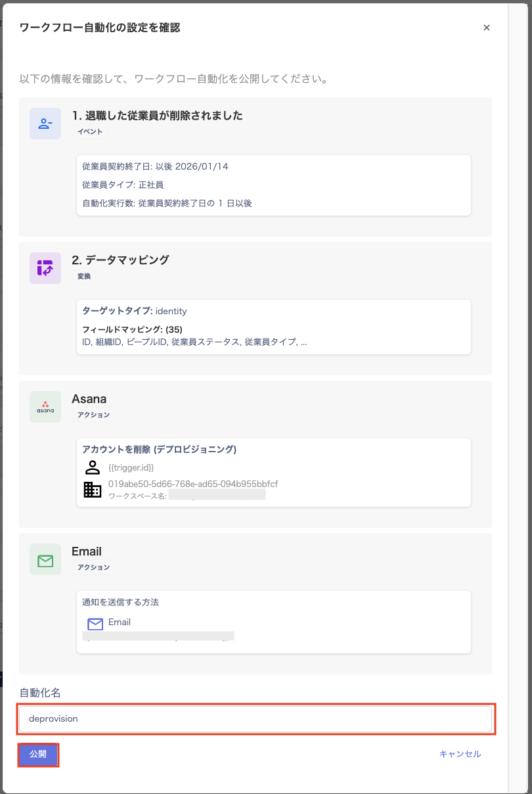532x794 pixels.
Task: Click the Asana logo icon
Action: coord(45,408)
